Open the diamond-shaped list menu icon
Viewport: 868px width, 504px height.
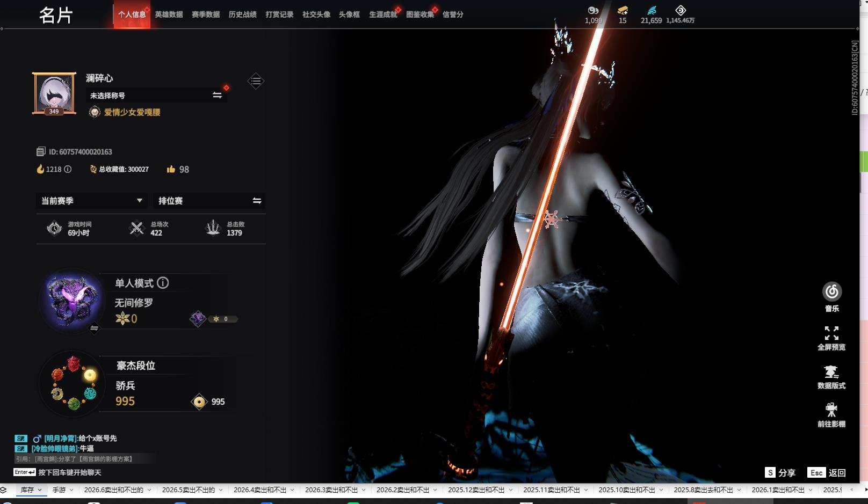[256, 81]
